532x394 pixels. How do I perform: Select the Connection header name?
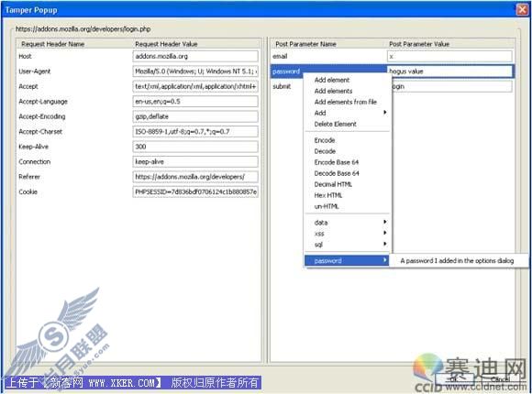click(x=35, y=162)
